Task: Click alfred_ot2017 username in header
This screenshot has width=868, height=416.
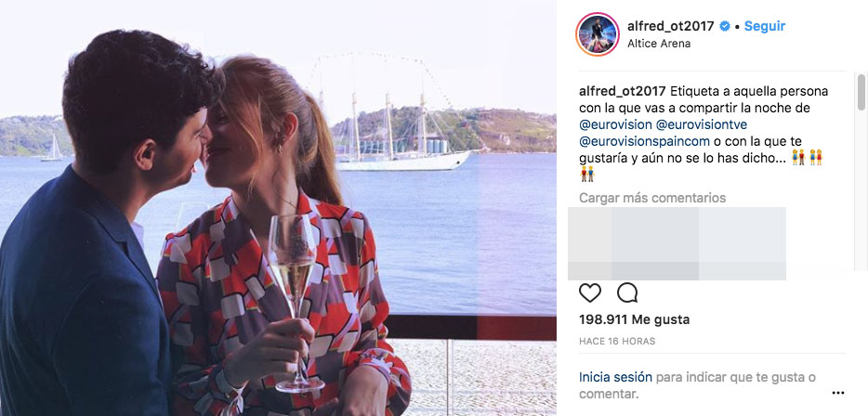Action: pyautogui.click(x=671, y=26)
